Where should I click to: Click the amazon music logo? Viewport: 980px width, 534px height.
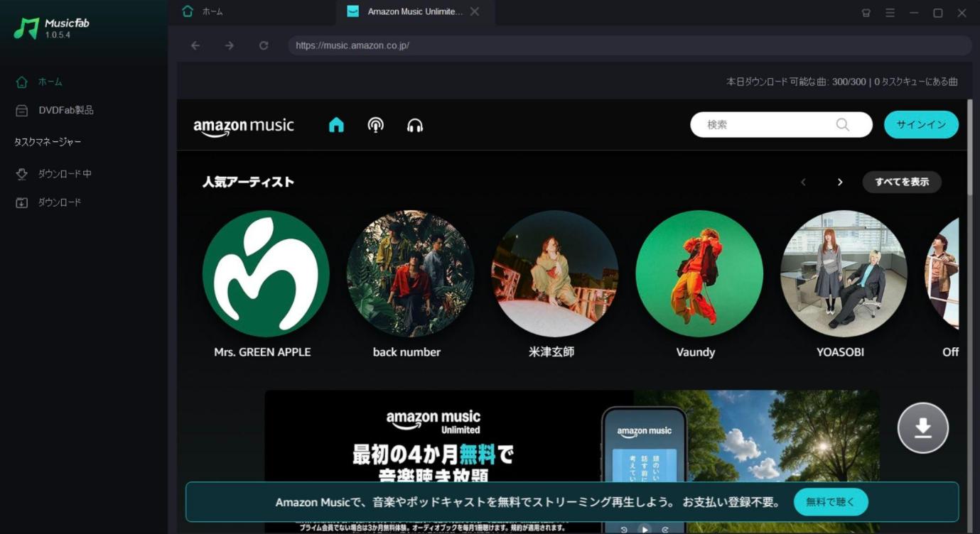243,126
